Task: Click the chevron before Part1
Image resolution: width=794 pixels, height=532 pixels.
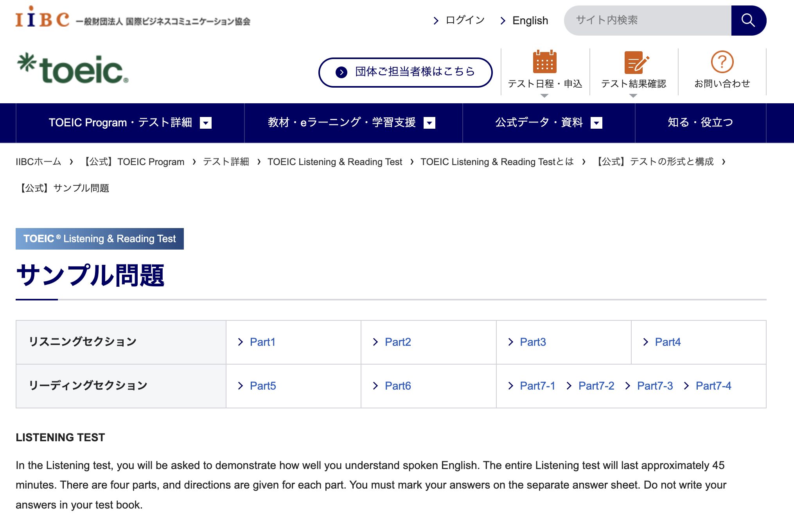Action: (241, 342)
